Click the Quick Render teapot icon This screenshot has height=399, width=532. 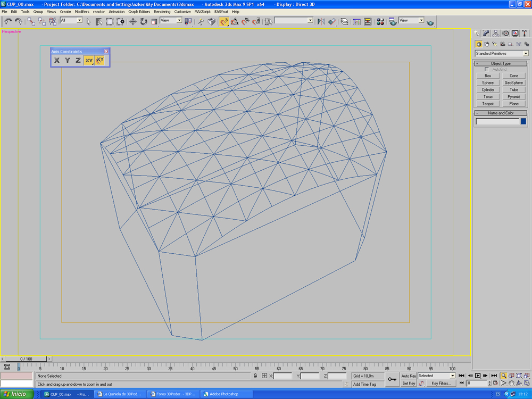point(430,22)
